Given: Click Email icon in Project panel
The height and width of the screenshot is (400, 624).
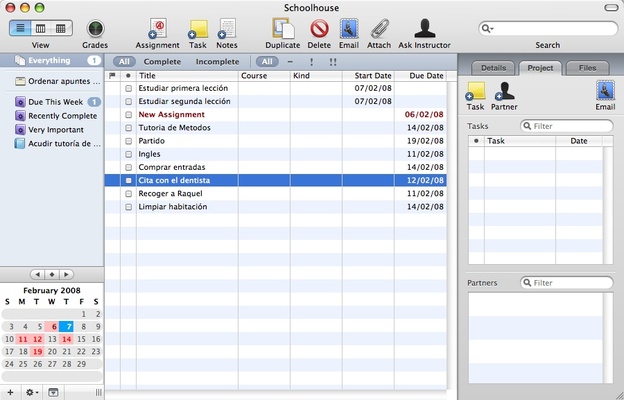Looking at the screenshot, I should pyautogui.click(x=605, y=90).
